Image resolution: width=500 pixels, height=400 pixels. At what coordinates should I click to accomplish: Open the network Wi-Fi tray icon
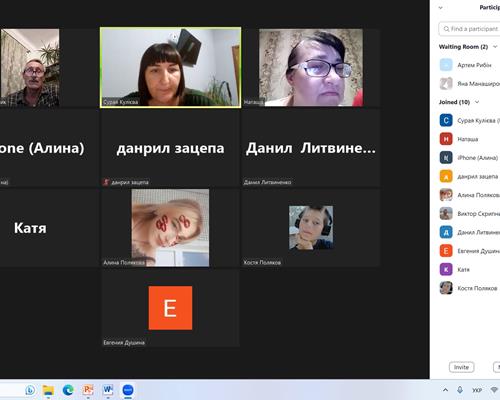click(494, 390)
